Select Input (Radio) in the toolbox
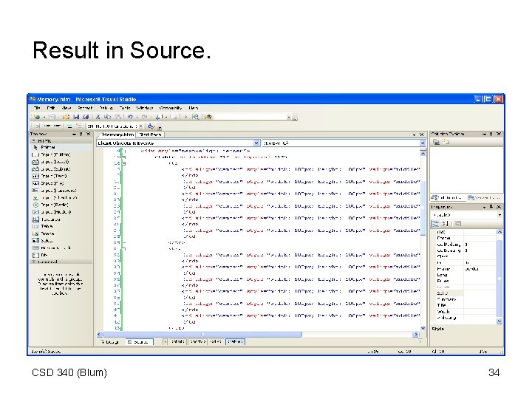 click(61, 205)
